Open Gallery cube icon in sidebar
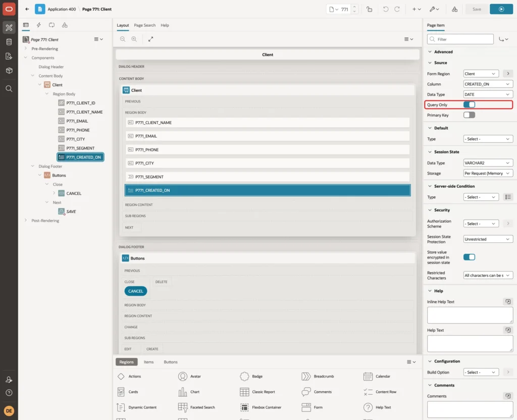 pos(9,70)
